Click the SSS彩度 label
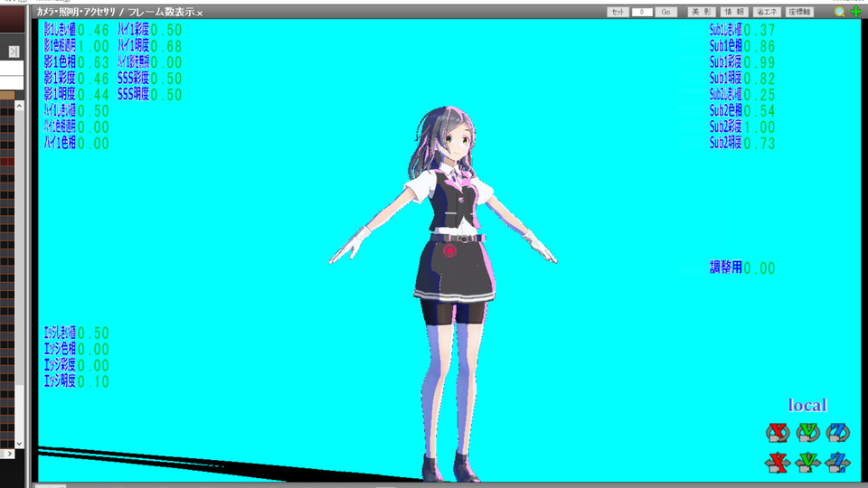The image size is (868, 488). pyautogui.click(x=133, y=78)
